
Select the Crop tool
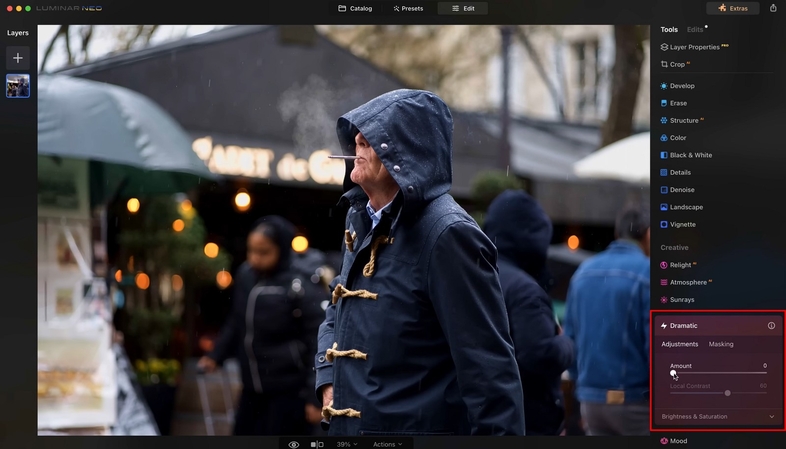(675, 64)
